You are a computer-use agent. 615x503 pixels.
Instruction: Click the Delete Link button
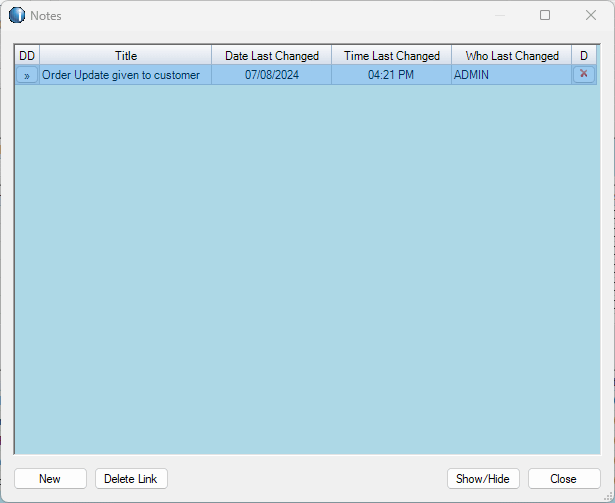[131, 479]
